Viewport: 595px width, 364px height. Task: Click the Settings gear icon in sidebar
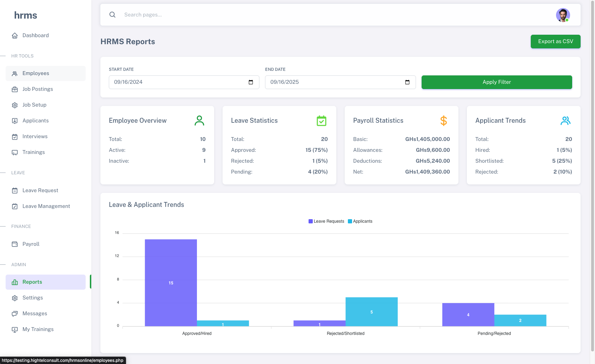click(x=15, y=298)
